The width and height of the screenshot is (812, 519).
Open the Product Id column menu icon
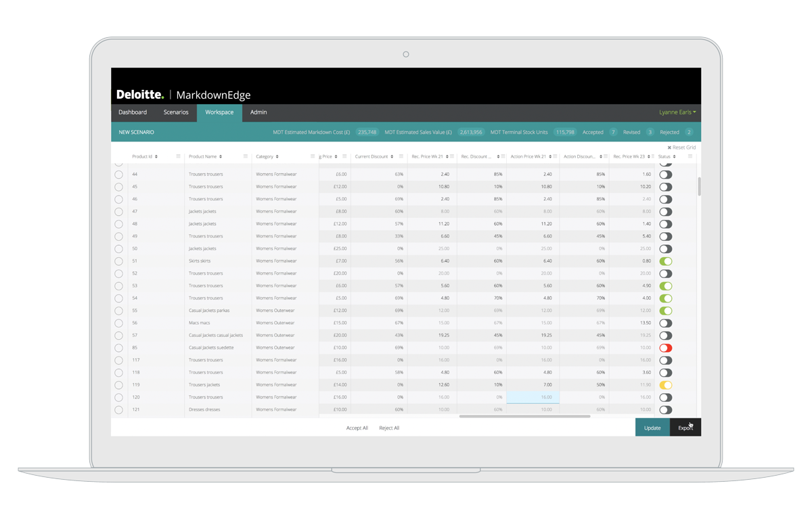tap(179, 156)
